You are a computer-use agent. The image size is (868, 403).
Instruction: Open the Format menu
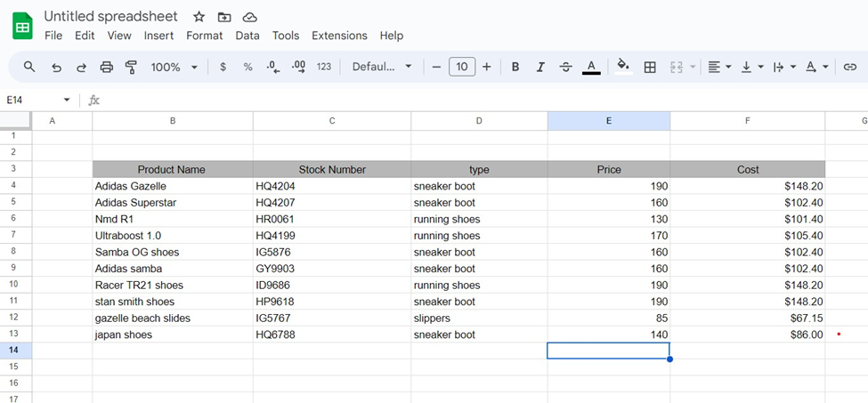click(204, 36)
